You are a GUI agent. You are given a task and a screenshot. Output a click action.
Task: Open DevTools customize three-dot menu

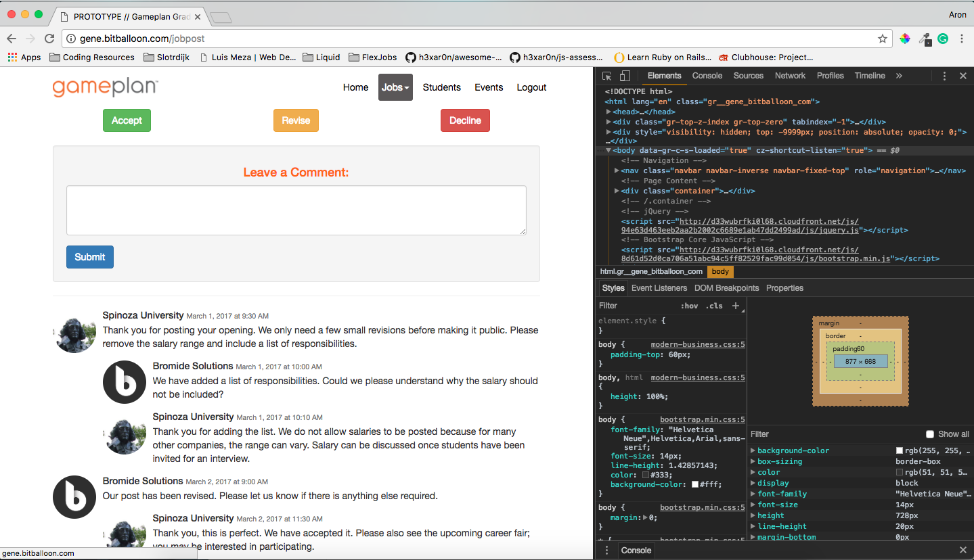pyautogui.click(x=945, y=76)
